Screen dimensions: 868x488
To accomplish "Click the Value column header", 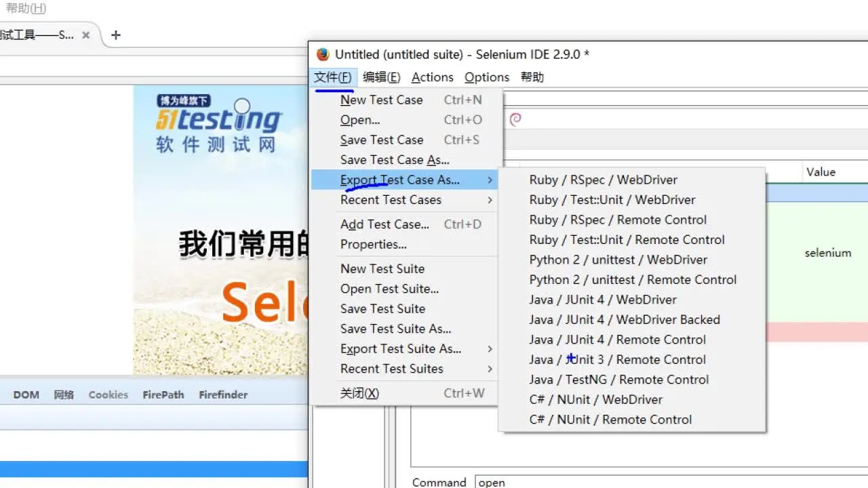I will click(835, 172).
